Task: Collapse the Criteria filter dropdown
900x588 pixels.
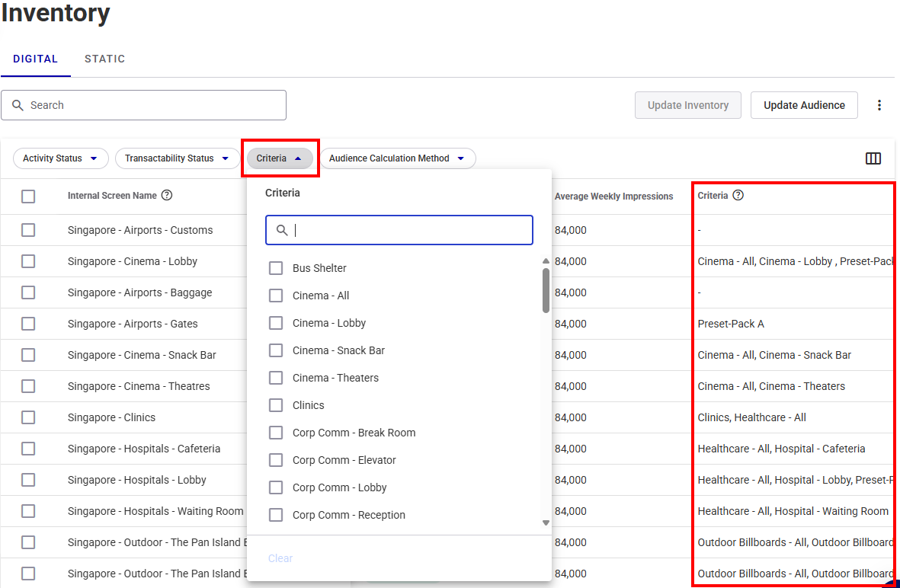Action: click(x=280, y=158)
